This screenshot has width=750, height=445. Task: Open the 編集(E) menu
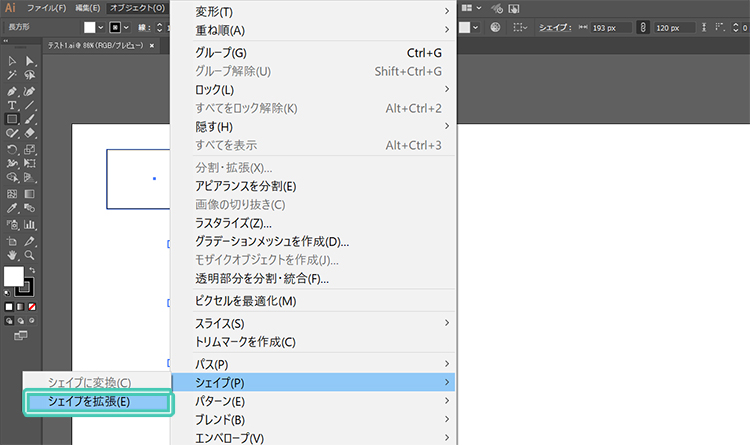pyautogui.click(x=88, y=8)
